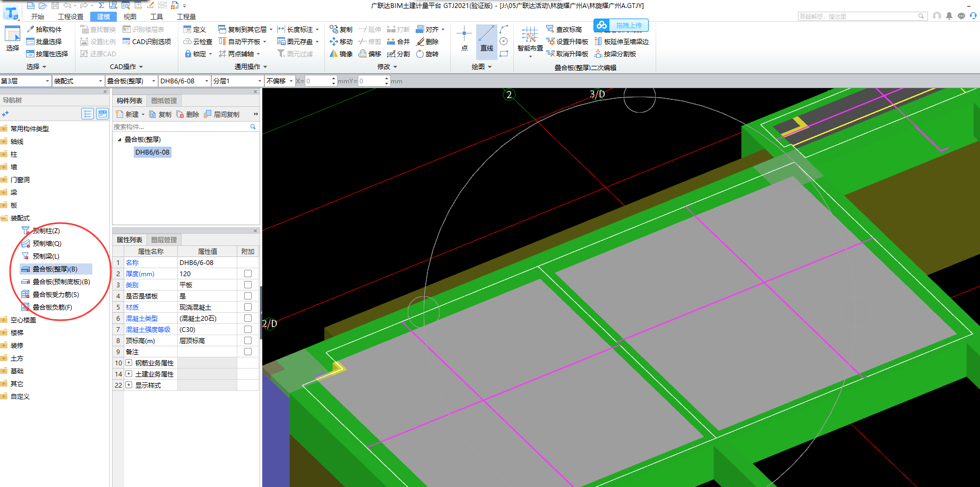Screen dimensions: 980x487
Task: Switch navigation tree to list view icon
Action: point(88,114)
